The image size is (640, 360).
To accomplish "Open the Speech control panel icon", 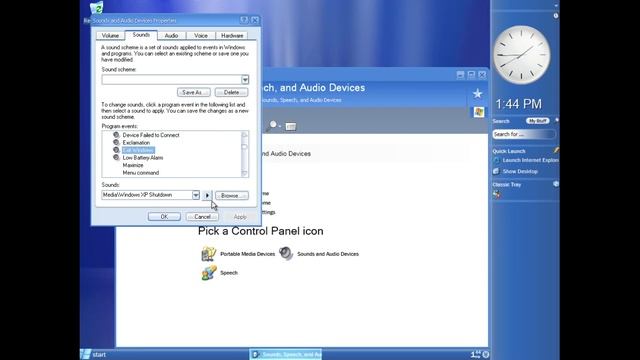I will [209, 273].
